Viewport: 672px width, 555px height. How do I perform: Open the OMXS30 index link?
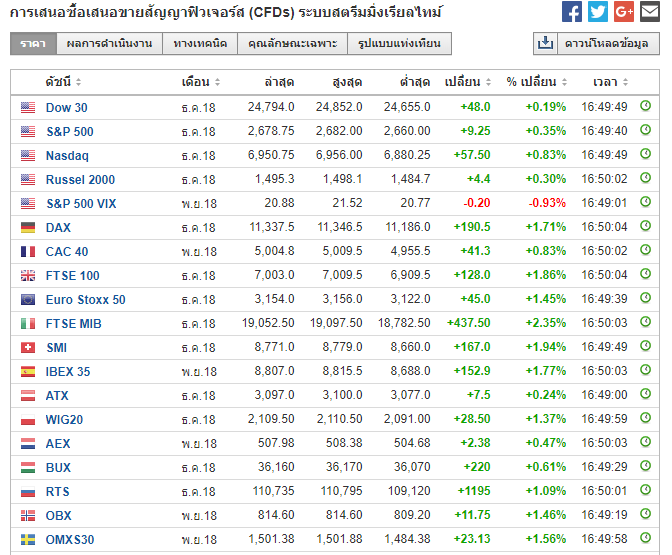(70, 540)
